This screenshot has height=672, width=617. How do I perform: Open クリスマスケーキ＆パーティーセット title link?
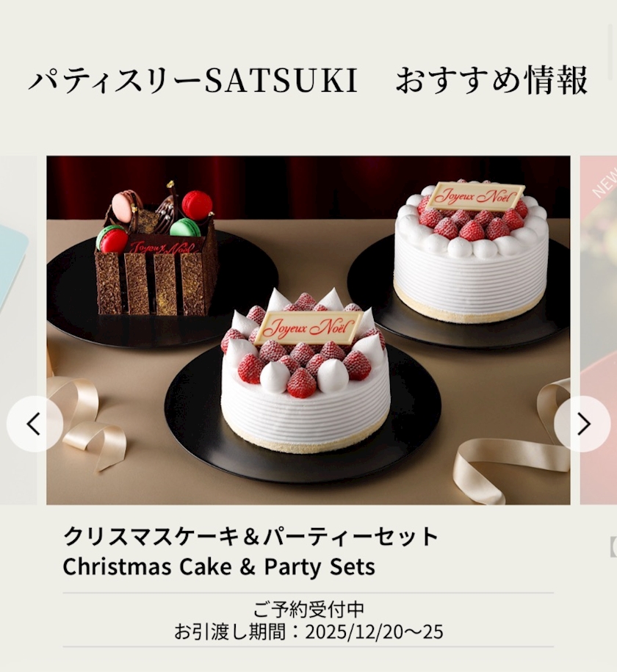coord(250,535)
